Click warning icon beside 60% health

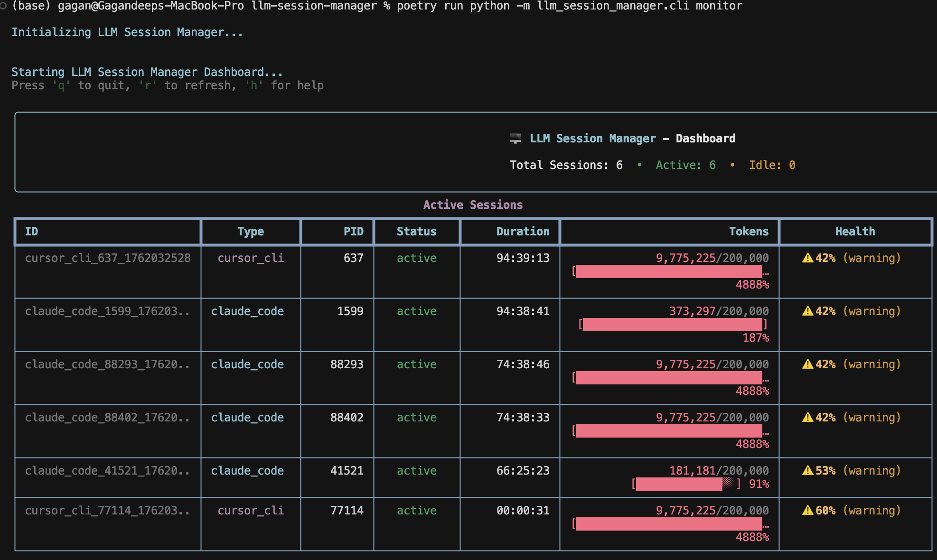[x=807, y=511]
